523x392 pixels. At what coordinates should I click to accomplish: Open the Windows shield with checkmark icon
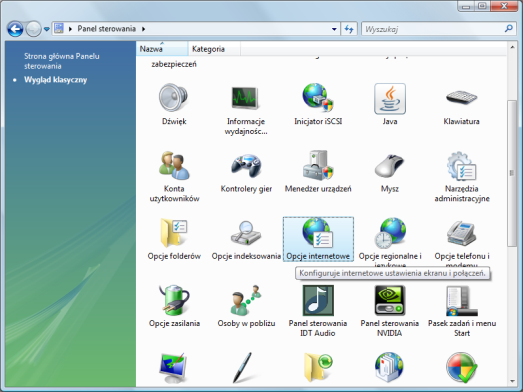point(462,367)
